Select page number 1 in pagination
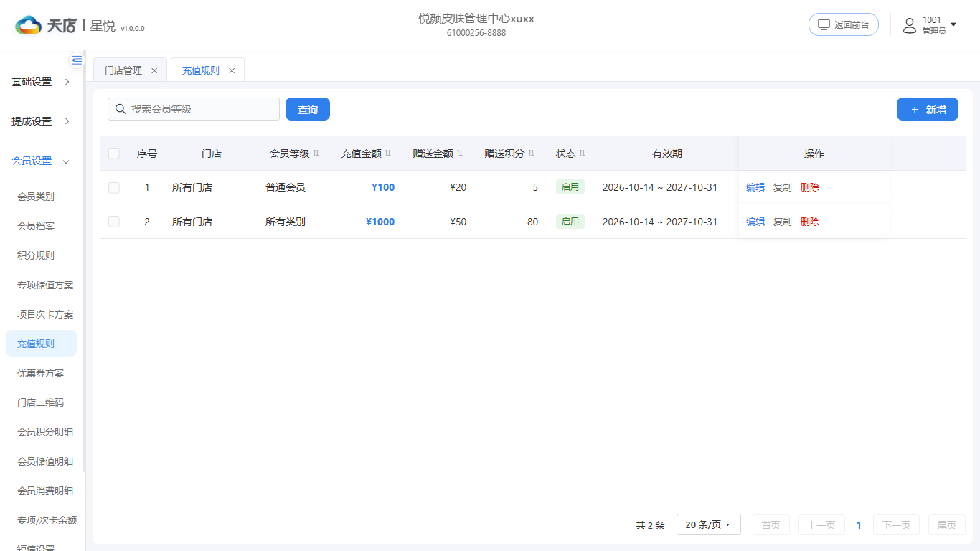 pos(859,525)
